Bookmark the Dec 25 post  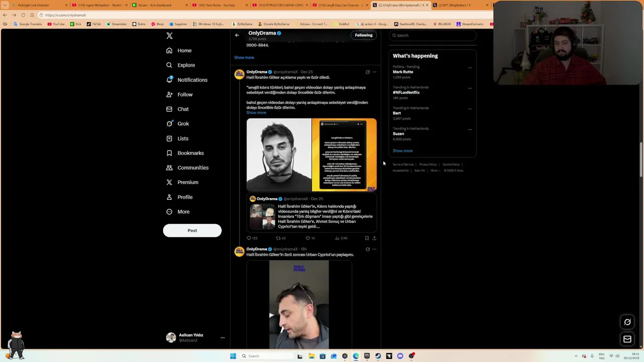click(x=367, y=238)
